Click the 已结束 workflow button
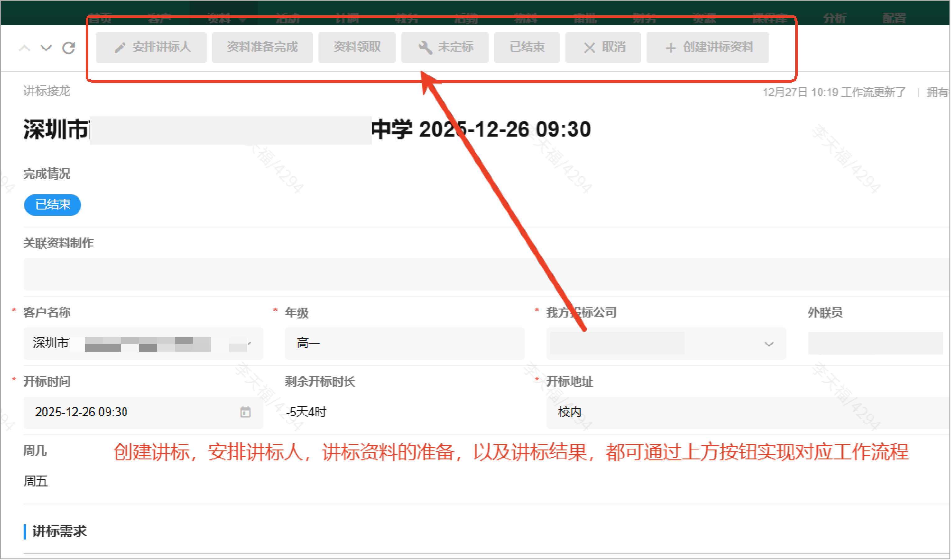This screenshot has height=560, width=951. 527,47
